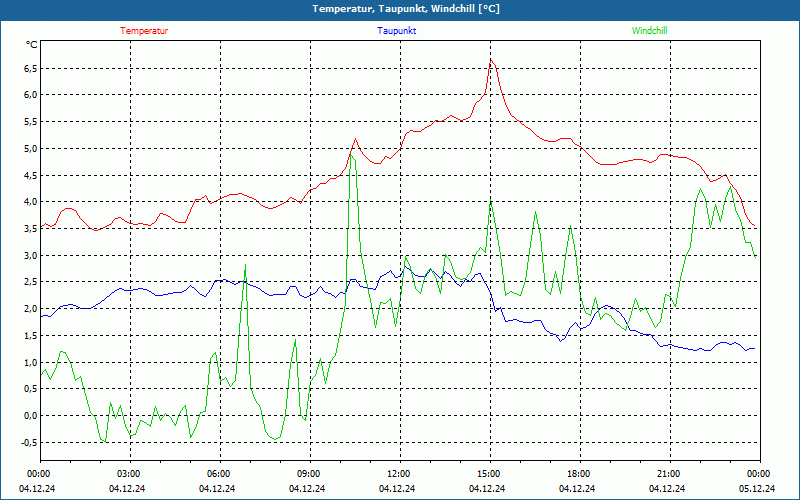Click the 4,0 y-axis value
Viewport: 800px width, 500px height.
click(30, 202)
